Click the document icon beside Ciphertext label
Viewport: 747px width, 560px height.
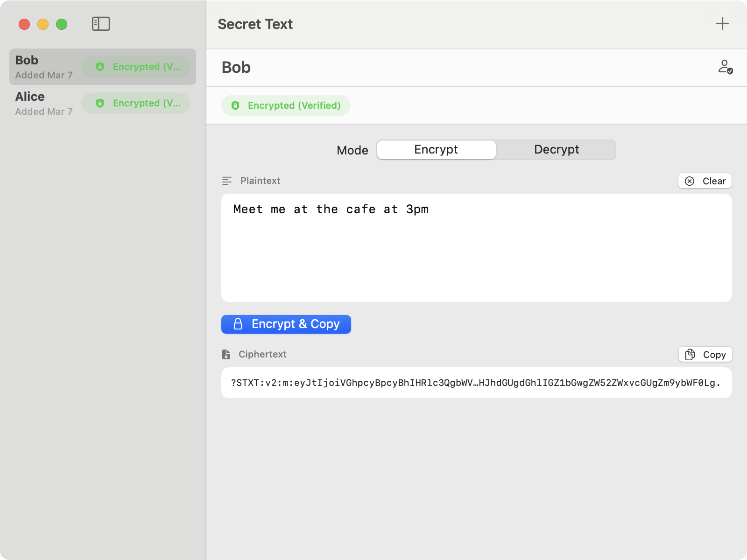(x=227, y=354)
